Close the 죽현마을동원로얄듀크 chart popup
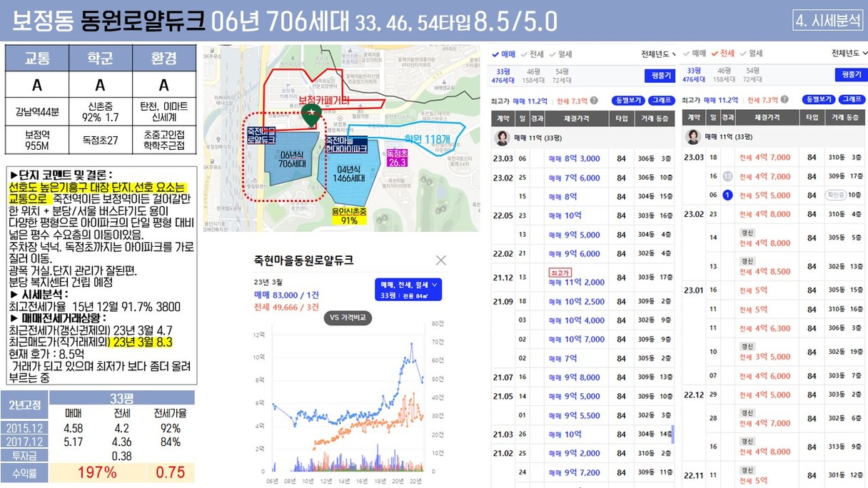This screenshot has width=868, height=488. (x=441, y=260)
